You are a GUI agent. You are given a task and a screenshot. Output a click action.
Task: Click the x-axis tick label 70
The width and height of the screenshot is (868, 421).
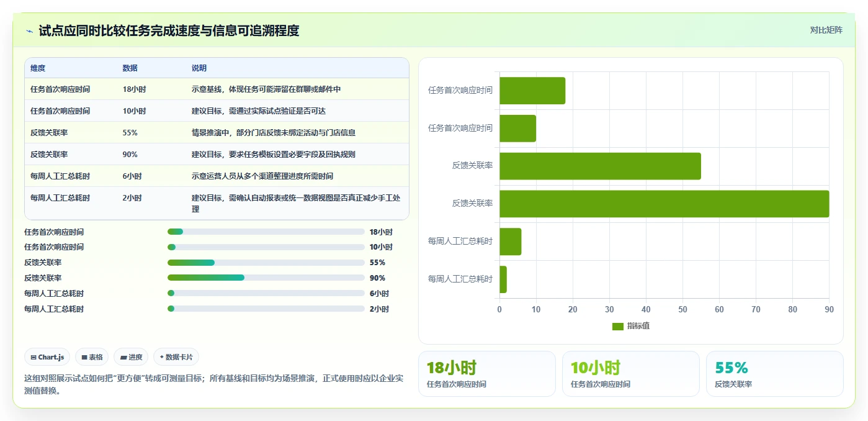756,309
